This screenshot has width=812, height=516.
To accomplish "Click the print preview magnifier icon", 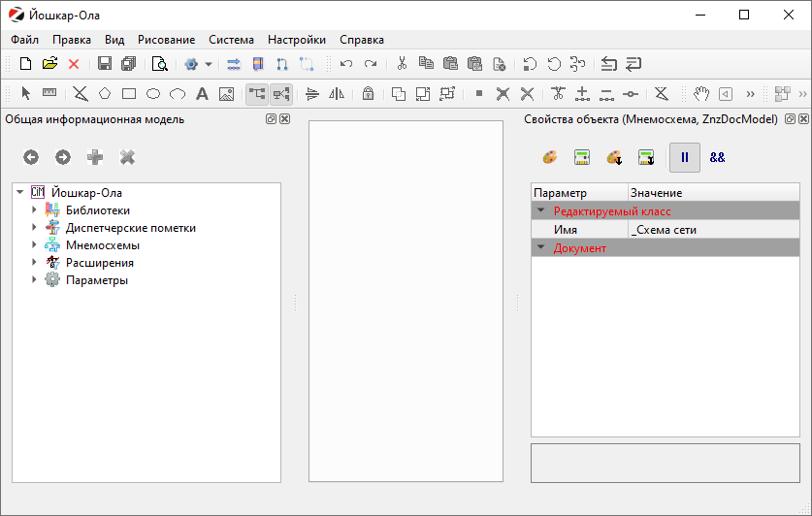I will pos(160,64).
